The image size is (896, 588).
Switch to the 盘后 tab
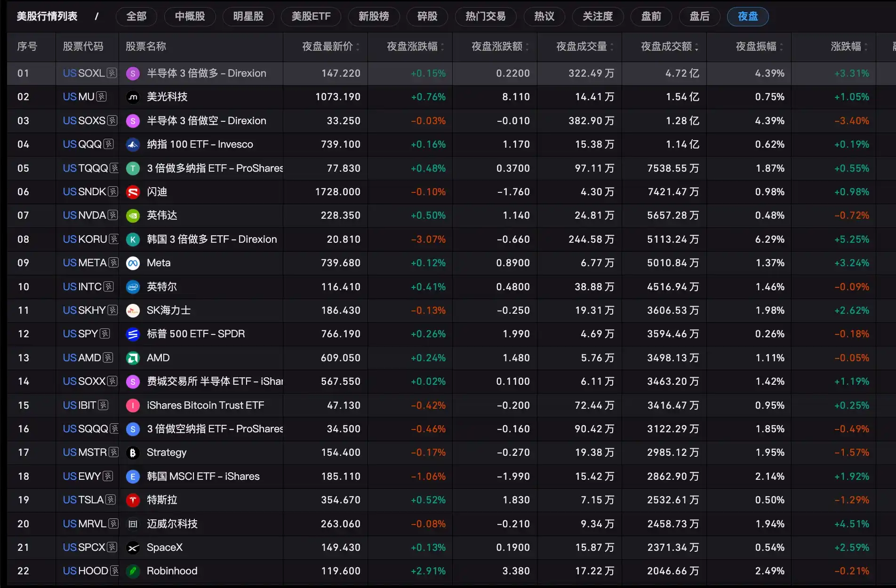click(x=700, y=16)
